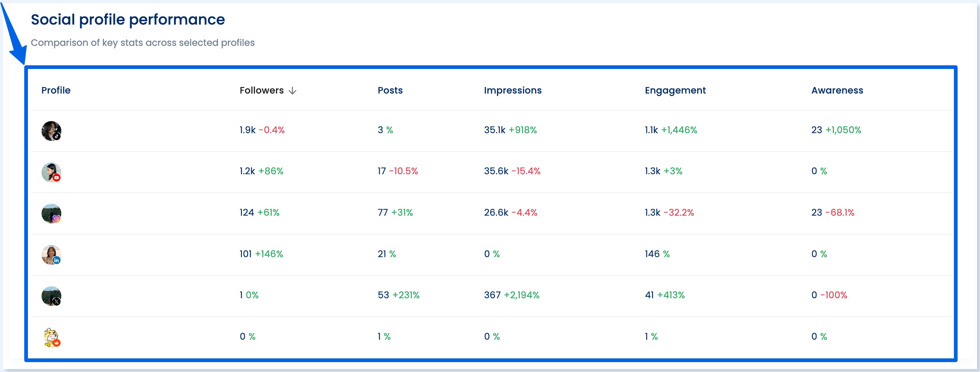Click the X badge icon on the fifth profile
The height and width of the screenshot is (372, 980).
click(57, 302)
